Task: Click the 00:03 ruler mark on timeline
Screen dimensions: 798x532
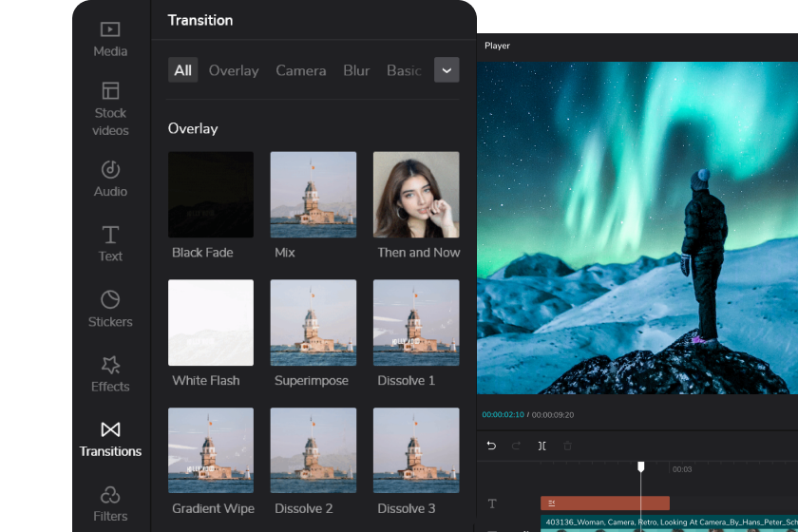Action: click(682, 469)
